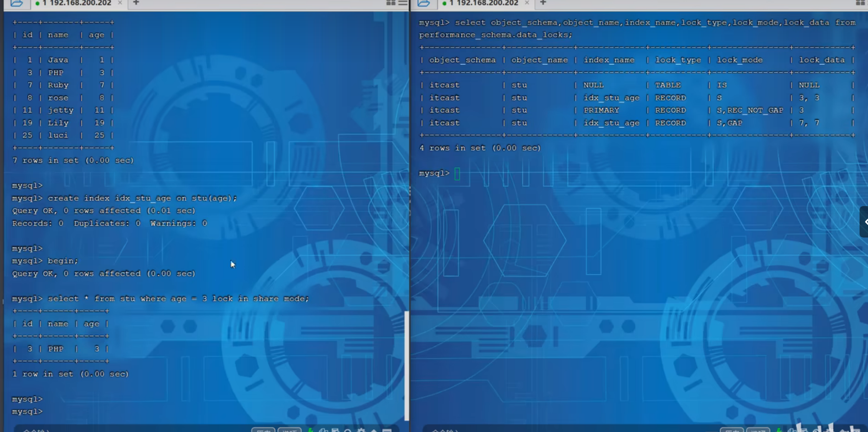Click the left pane Options button
This screenshot has width=868, height=432.
click(x=289, y=430)
